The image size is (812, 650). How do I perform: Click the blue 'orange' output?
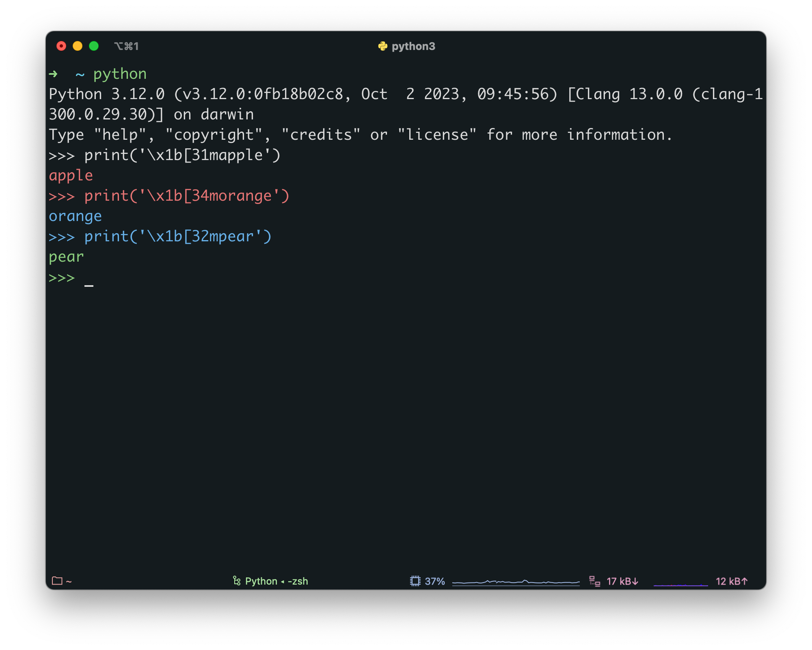pos(75,217)
